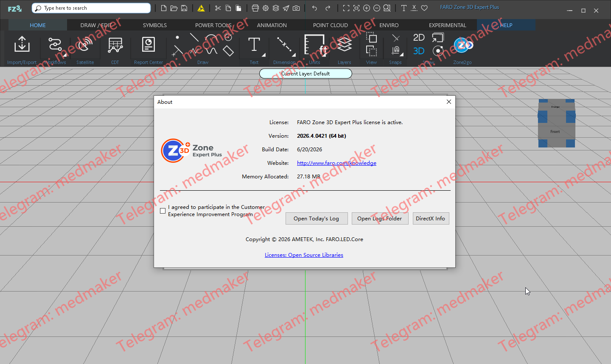The height and width of the screenshot is (364, 611).
Task: Click the paper plane send icon
Action: pos(286,8)
